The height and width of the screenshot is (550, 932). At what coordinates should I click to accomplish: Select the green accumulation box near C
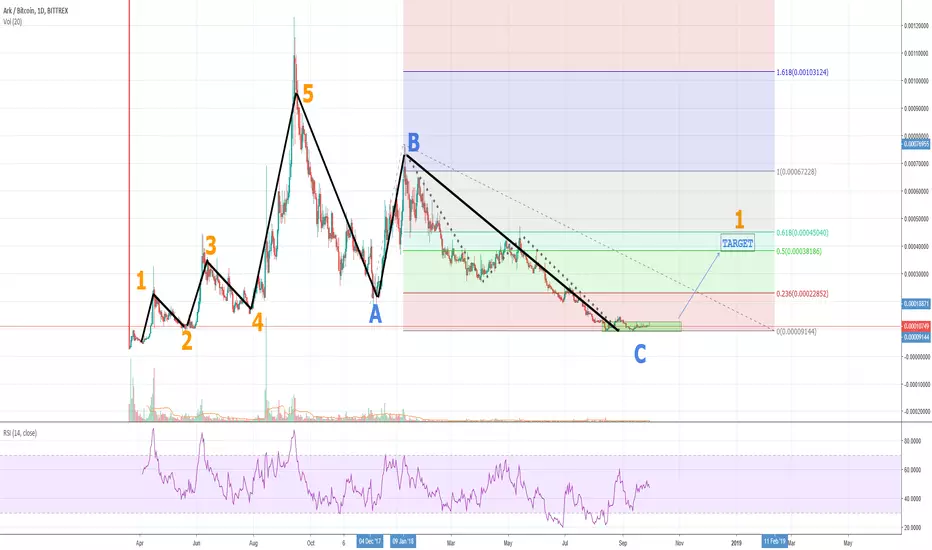point(642,326)
